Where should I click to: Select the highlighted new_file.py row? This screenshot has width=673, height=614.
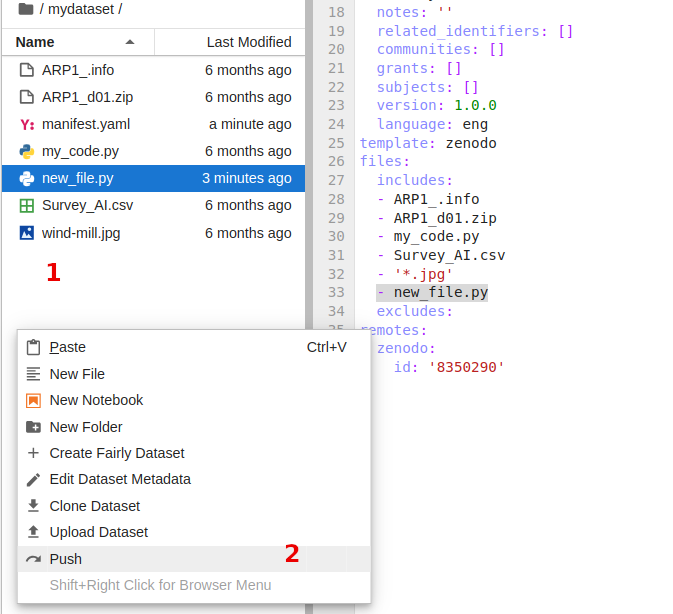click(x=153, y=178)
